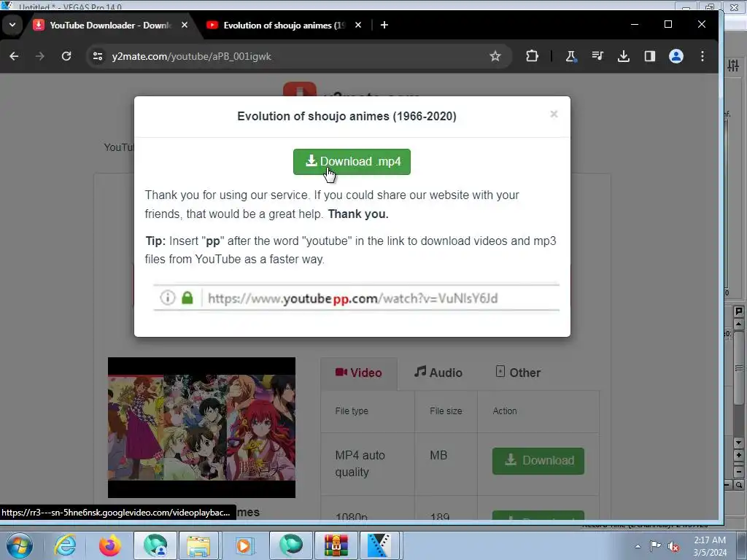This screenshot has width=747, height=560.
Task: Show hidden system tray icons
Action: click(x=638, y=546)
